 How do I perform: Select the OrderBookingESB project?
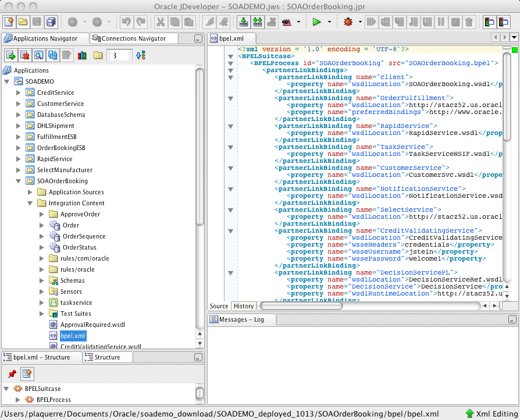click(x=61, y=148)
